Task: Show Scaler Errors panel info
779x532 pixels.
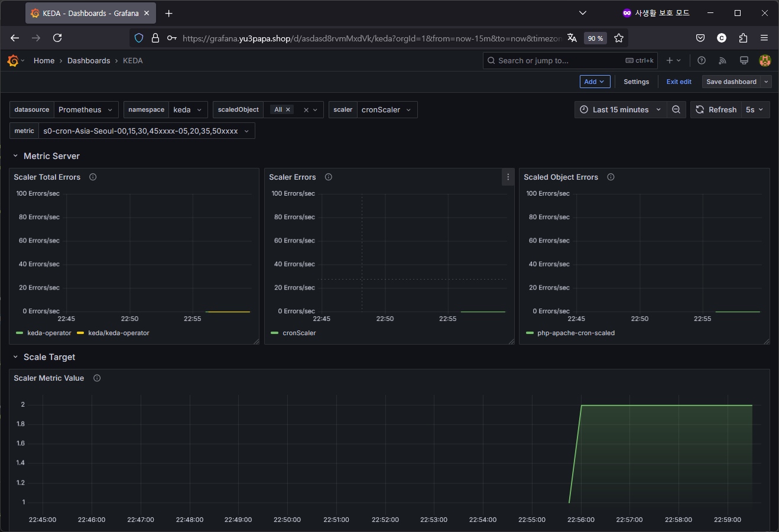Action: click(329, 177)
